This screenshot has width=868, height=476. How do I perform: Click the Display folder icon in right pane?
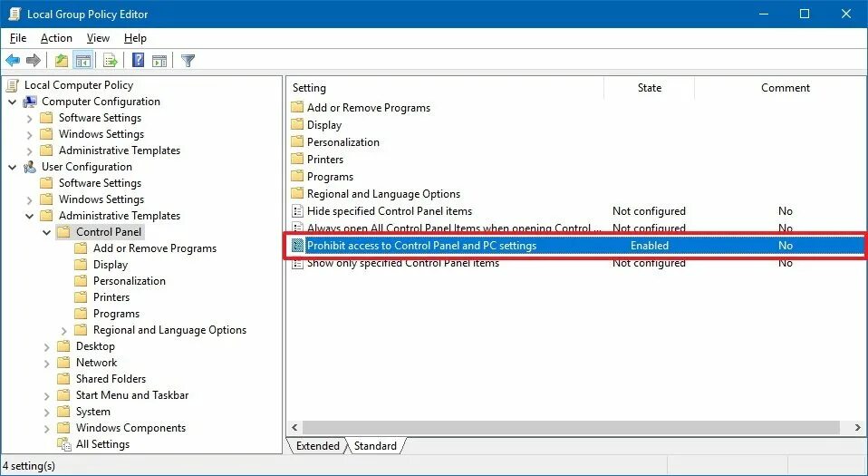point(298,125)
